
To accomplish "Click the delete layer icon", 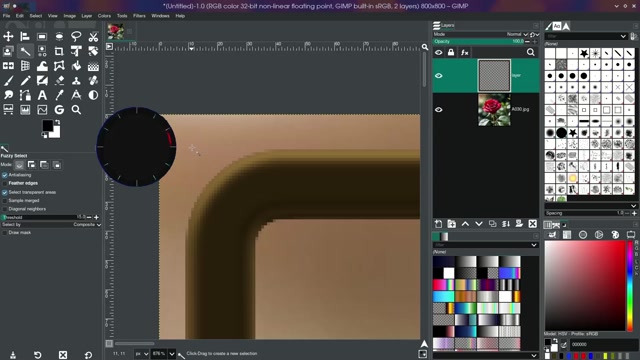I will [533, 224].
